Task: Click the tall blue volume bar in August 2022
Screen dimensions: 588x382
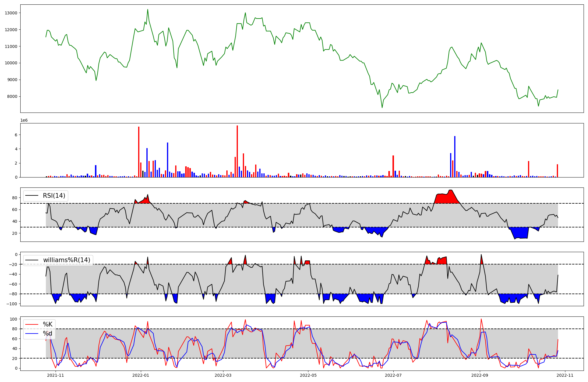Action: [455, 157]
